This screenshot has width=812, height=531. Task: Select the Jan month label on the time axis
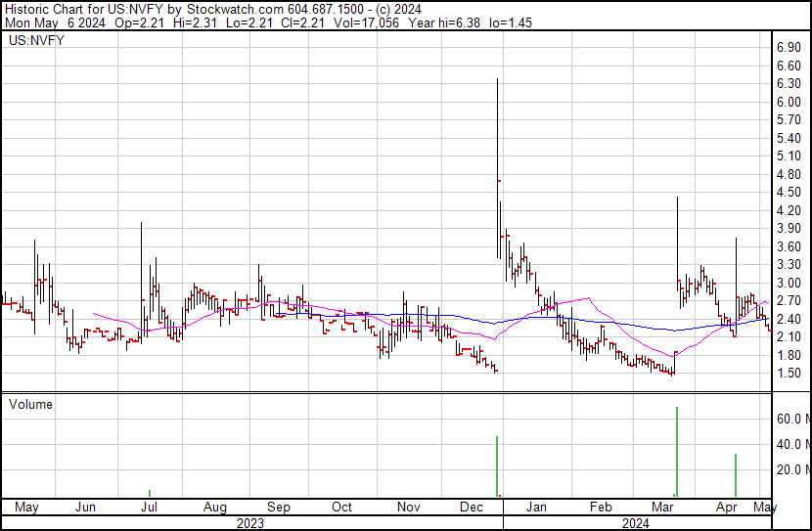pyautogui.click(x=536, y=508)
